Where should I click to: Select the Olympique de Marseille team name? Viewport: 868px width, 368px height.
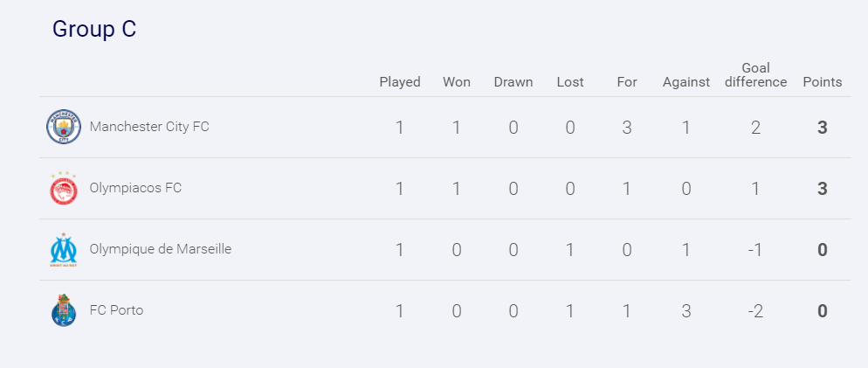click(x=160, y=249)
